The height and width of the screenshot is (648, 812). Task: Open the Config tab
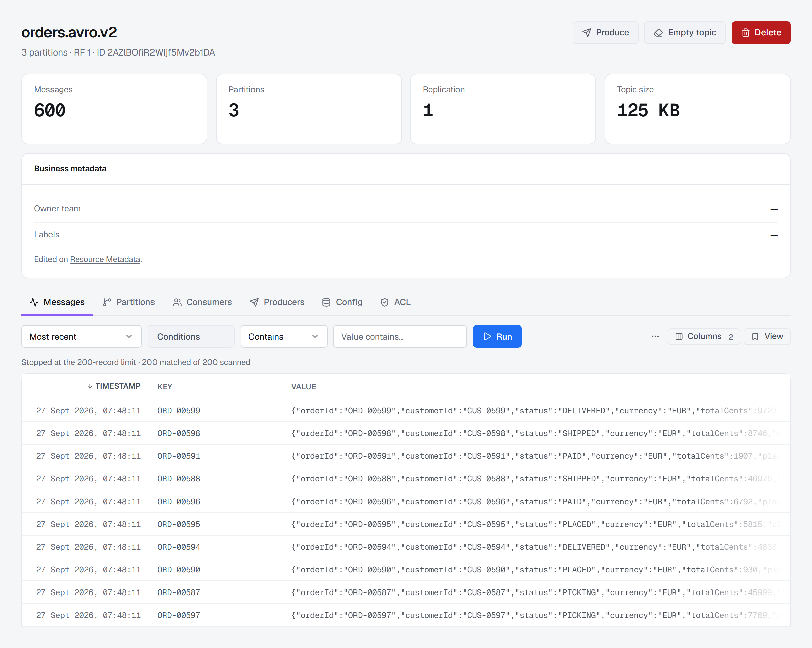342,302
